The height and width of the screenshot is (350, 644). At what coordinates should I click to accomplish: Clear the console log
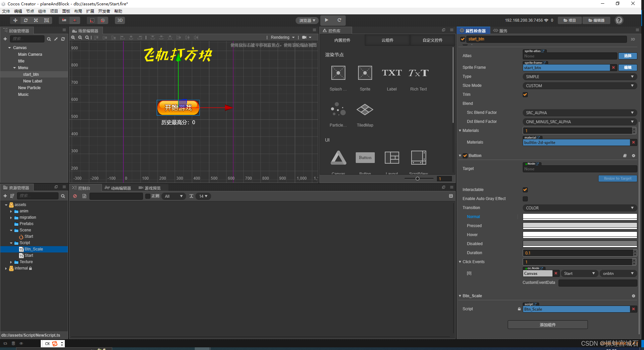(x=75, y=196)
